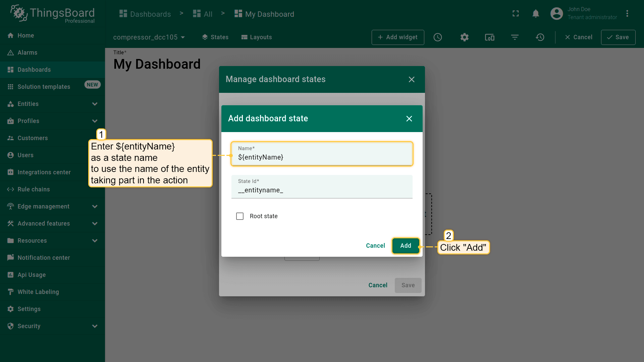Viewport: 644px width, 362px height.
Task: Open dashboard settings gear icon
Action: click(x=464, y=37)
